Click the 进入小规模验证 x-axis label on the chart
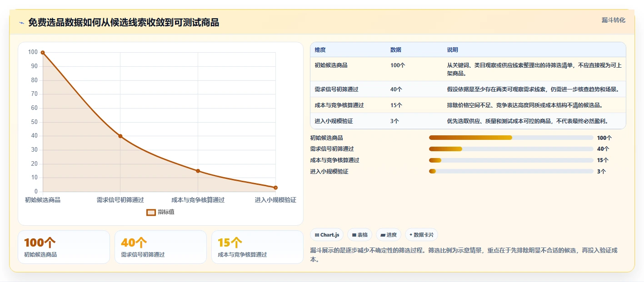This screenshot has width=644, height=282. (275, 200)
